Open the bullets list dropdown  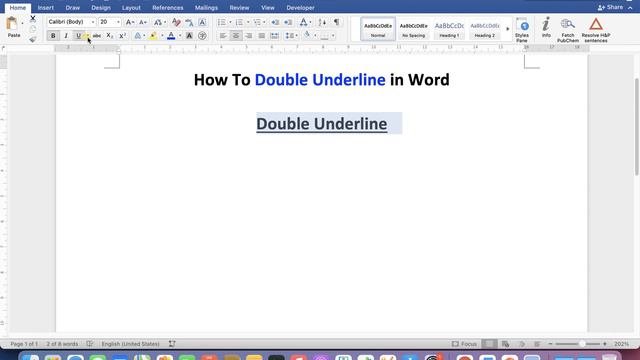230,22
